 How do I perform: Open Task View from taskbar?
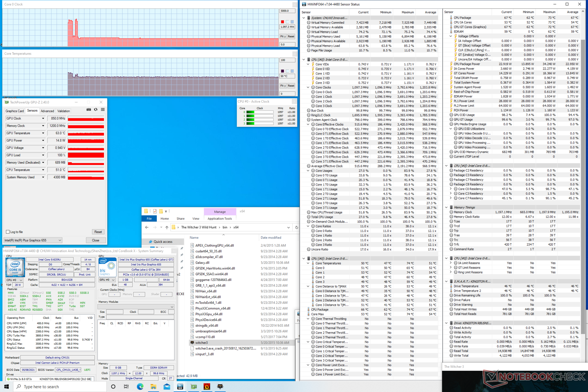pyautogui.click(x=126, y=386)
